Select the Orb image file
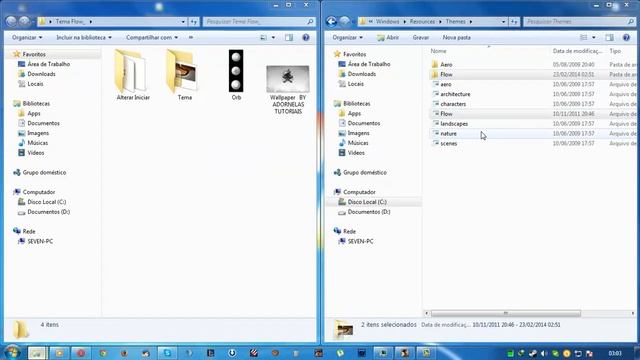640x360 pixels. coord(236,74)
